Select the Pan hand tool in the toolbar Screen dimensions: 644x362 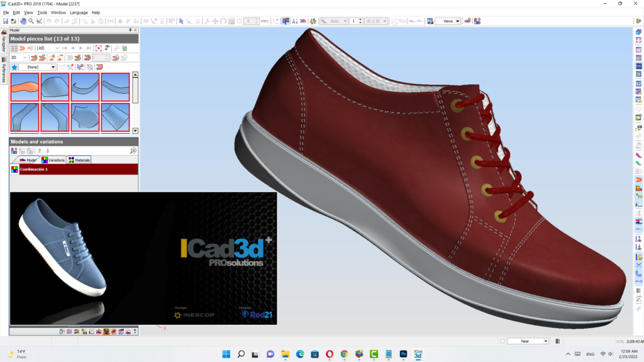(22, 21)
